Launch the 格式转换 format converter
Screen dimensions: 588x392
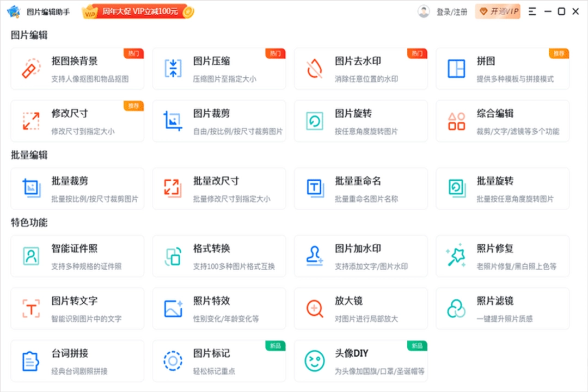point(219,256)
